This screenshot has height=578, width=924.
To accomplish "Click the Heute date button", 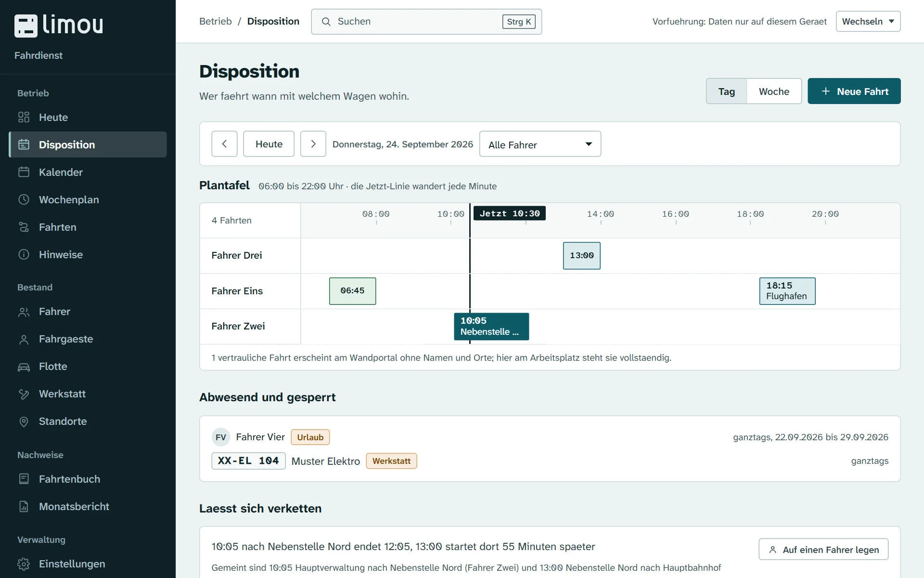I will [269, 144].
